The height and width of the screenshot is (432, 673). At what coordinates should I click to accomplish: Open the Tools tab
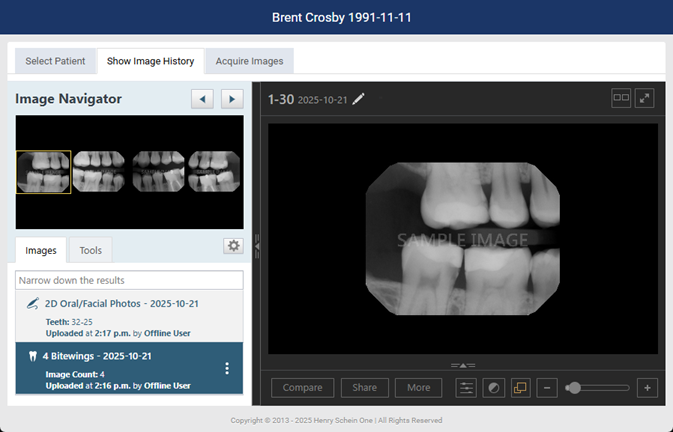pyautogui.click(x=90, y=250)
